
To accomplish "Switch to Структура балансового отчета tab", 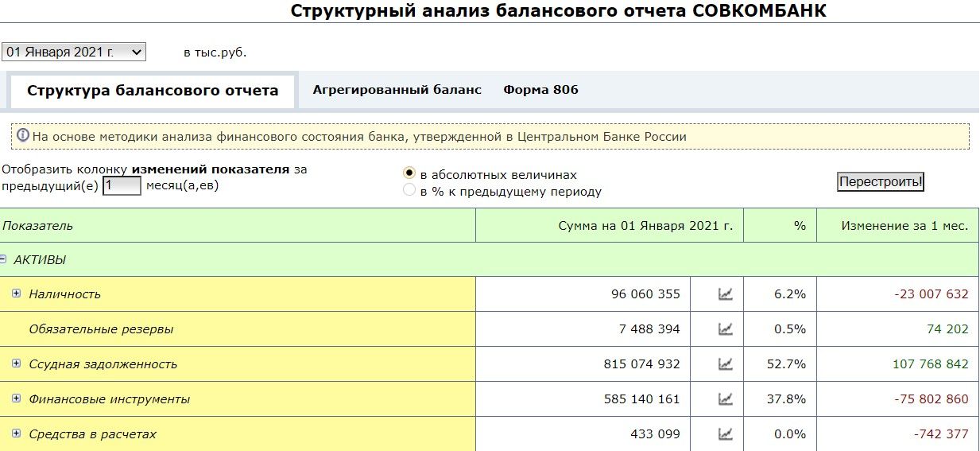I will click(x=153, y=91).
